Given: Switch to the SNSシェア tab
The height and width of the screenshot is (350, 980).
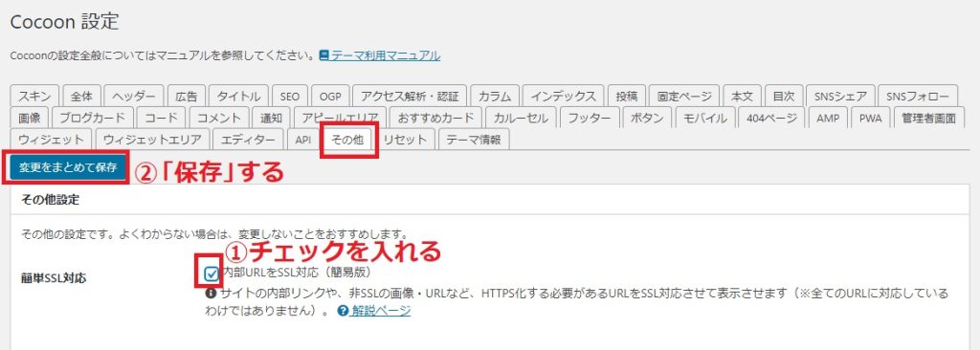Looking at the screenshot, I should point(840,97).
